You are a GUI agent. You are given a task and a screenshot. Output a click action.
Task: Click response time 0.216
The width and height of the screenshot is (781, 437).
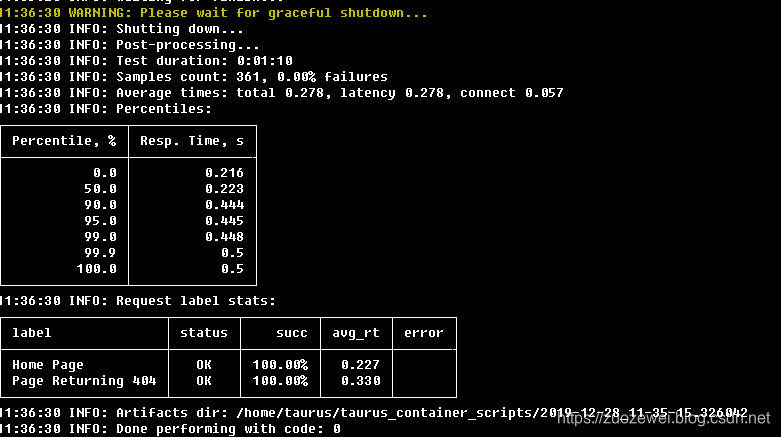coord(225,173)
